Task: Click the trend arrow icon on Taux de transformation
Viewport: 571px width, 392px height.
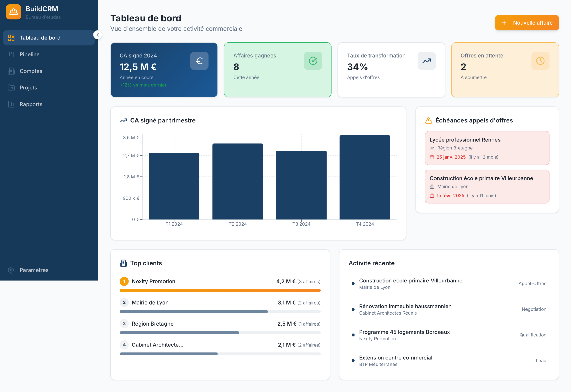Action: [426, 61]
